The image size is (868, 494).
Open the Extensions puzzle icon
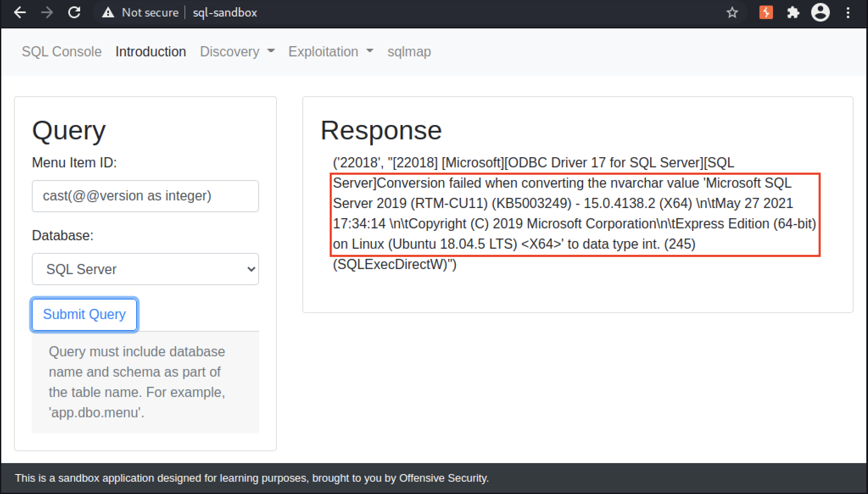point(793,13)
